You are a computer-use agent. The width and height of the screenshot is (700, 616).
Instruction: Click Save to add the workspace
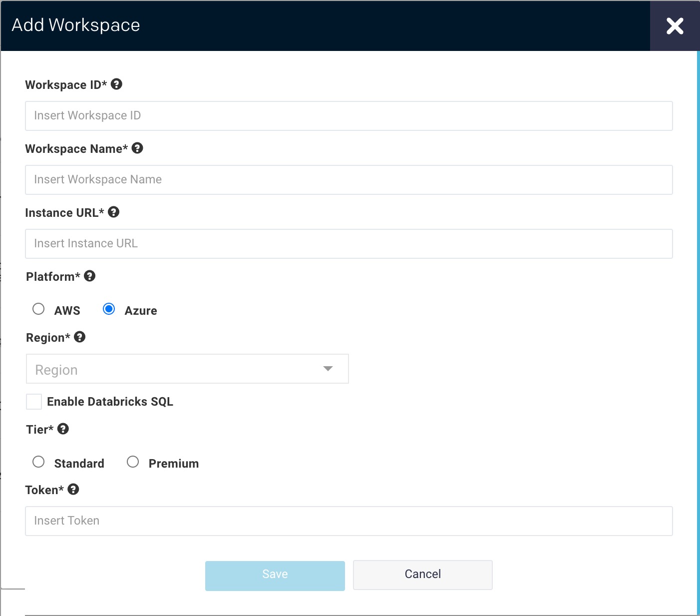coord(274,575)
